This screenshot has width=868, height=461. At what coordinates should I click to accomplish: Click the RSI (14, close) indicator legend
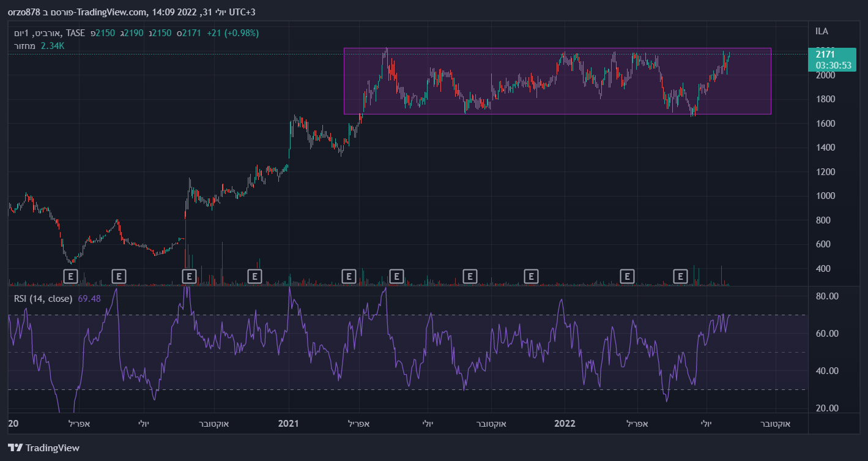click(x=43, y=299)
